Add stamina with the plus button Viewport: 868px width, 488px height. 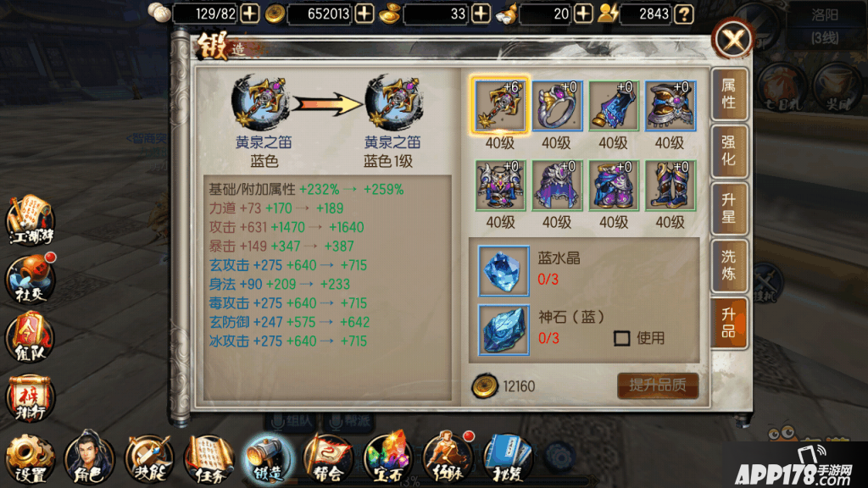[x=250, y=14]
